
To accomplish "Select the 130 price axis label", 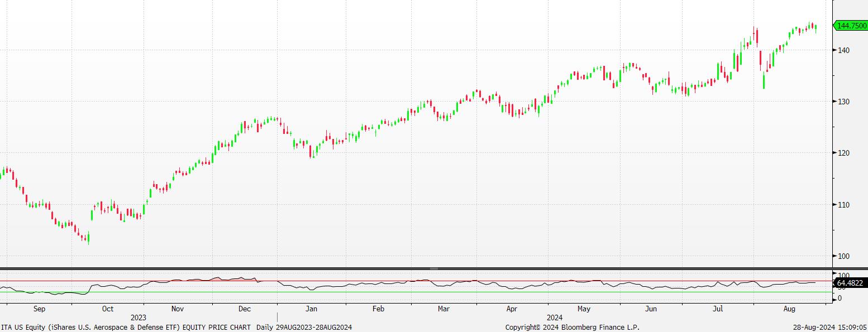I will (843, 102).
